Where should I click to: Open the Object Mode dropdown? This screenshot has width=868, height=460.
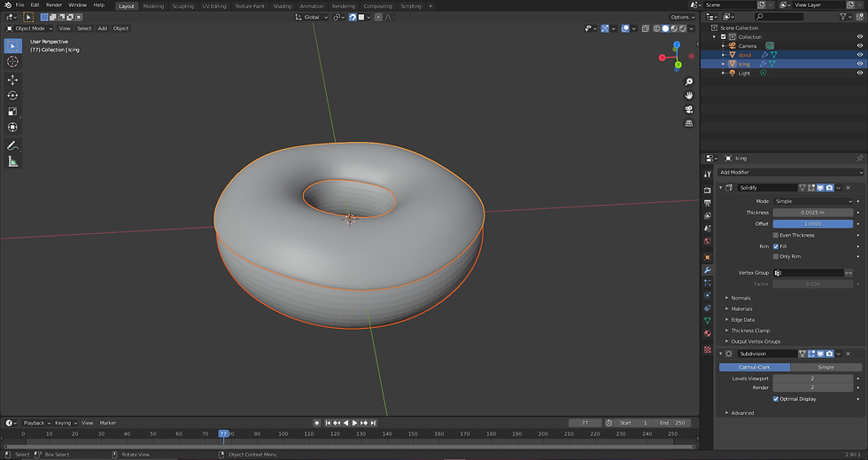pyautogui.click(x=29, y=28)
